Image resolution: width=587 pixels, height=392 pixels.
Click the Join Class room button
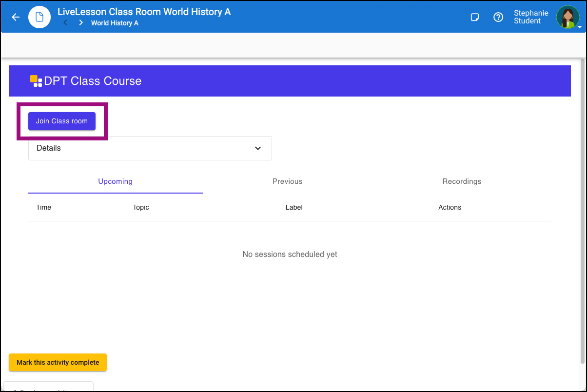(61, 121)
